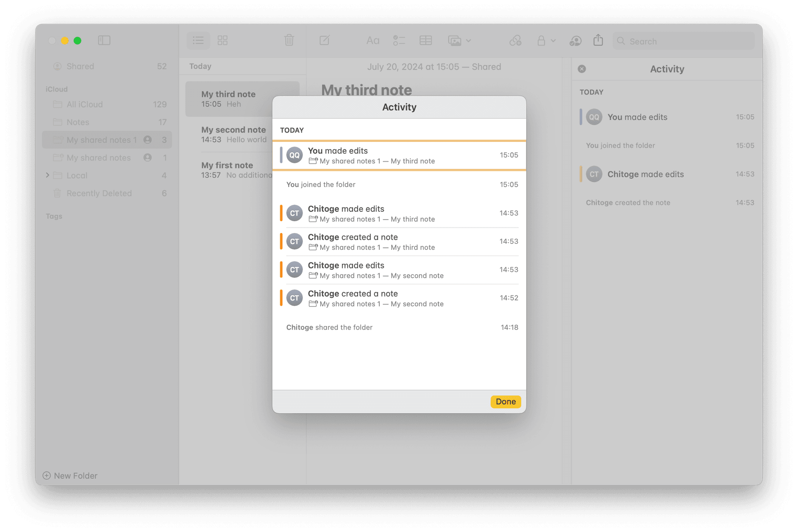Insert a checklist using checklist icon
The image size is (798, 532).
399,40
